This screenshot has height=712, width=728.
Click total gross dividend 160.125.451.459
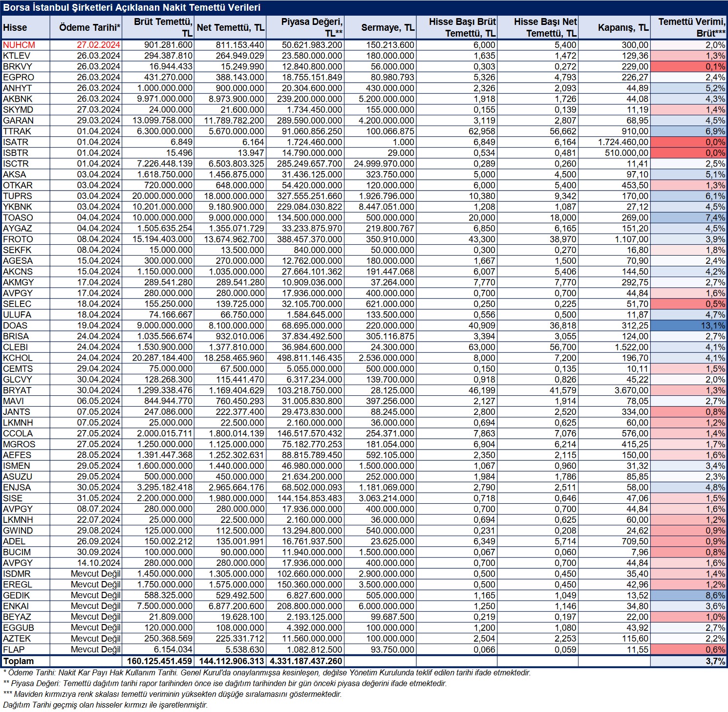click(x=159, y=661)
